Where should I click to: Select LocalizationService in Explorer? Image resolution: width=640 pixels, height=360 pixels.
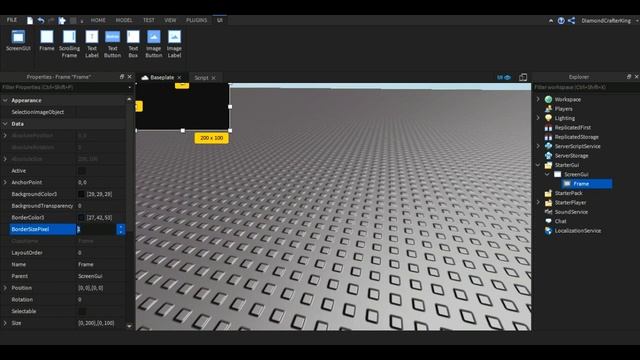point(578,231)
